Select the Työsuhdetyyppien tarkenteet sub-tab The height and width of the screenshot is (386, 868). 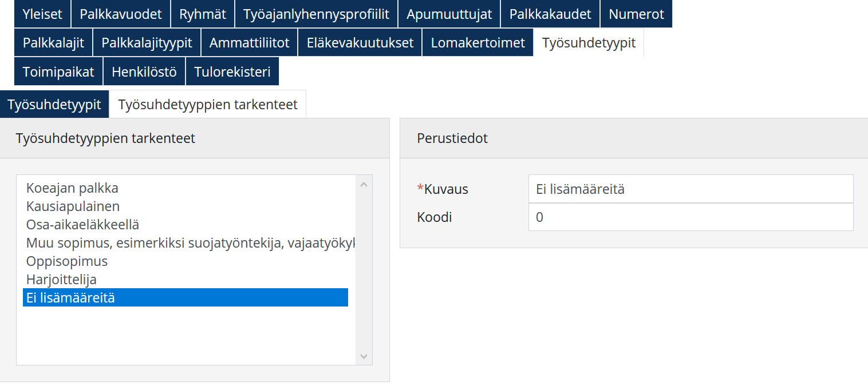point(208,105)
